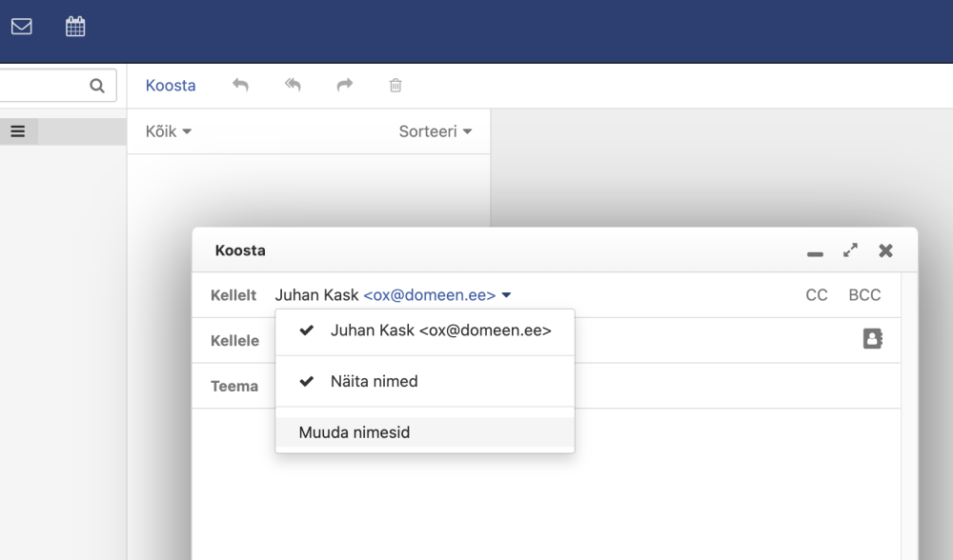Click the Reply all icon

point(293,86)
